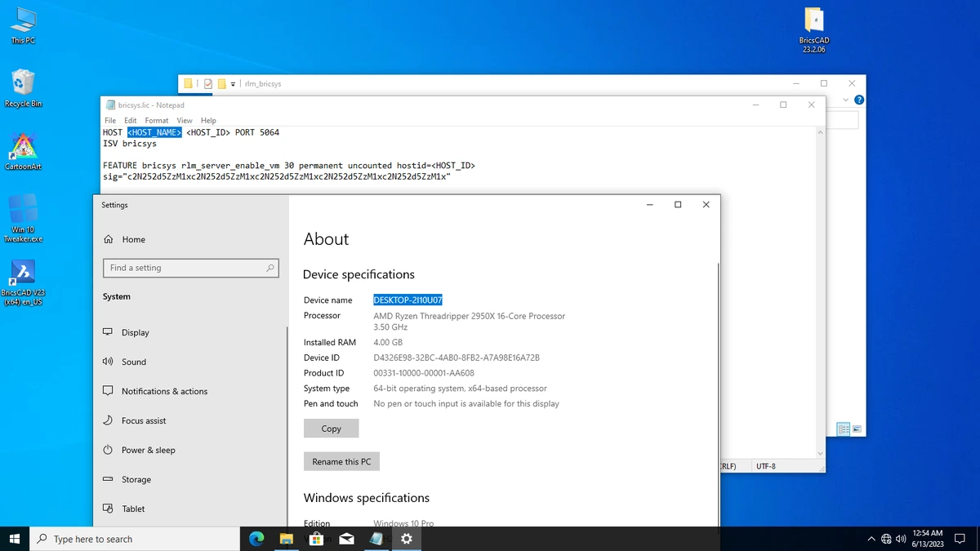Switch rlm_bricsys to large icons view
This screenshot has height=551, width=980.
(856, 429)
